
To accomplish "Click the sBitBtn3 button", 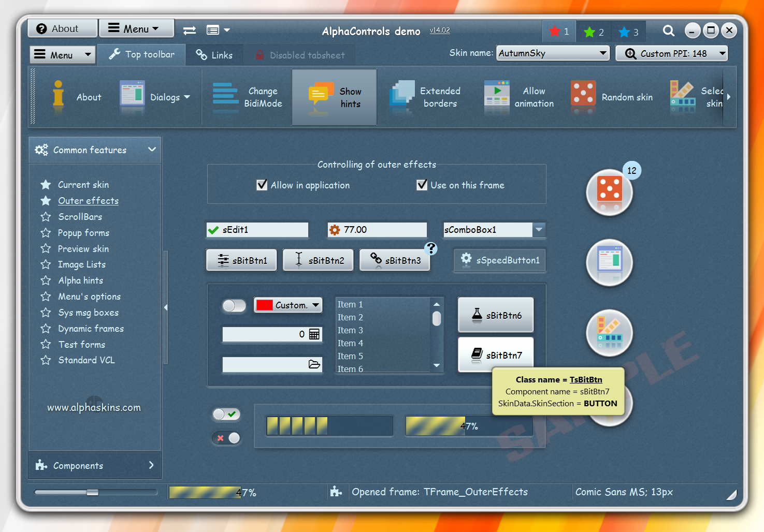I will click(395, 260).
